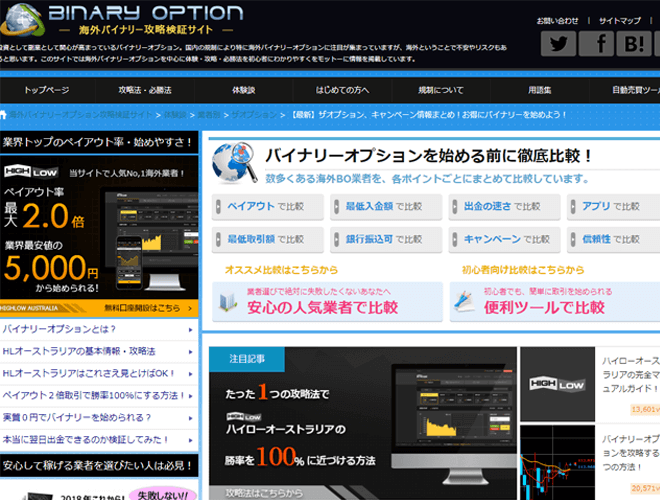
Task: Click the Twitter share icon
Action: [x=558, y=43]
